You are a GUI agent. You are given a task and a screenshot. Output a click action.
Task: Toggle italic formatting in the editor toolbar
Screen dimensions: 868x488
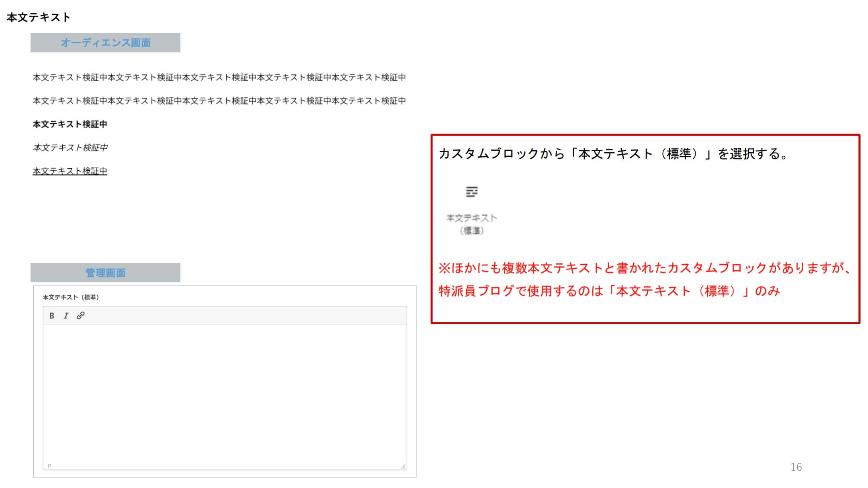(x=66, y=316)
